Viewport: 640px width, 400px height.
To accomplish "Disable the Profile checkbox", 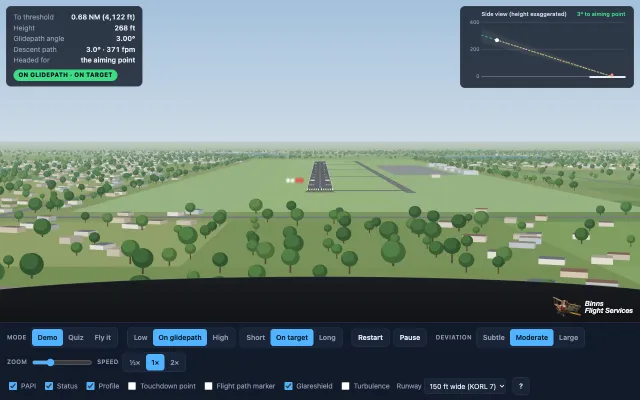I will (x=91, y=386).
